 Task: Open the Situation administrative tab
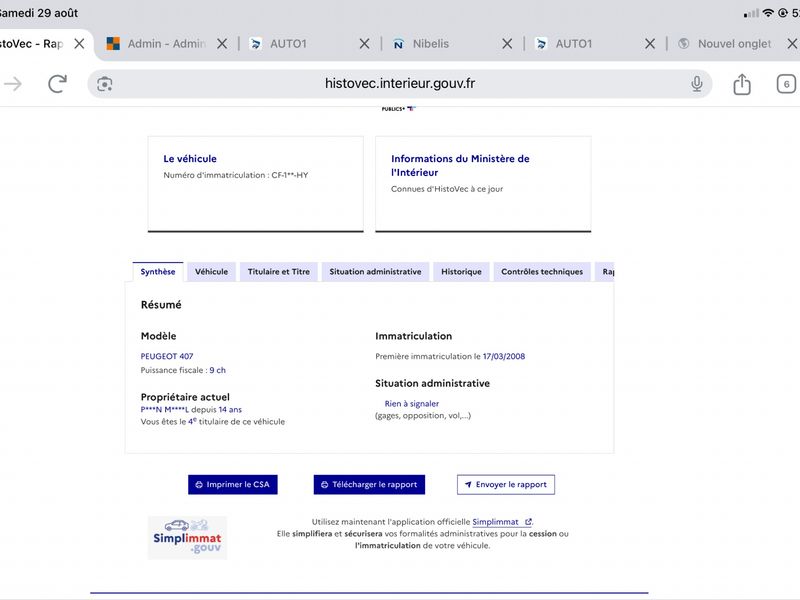point(376,271)
